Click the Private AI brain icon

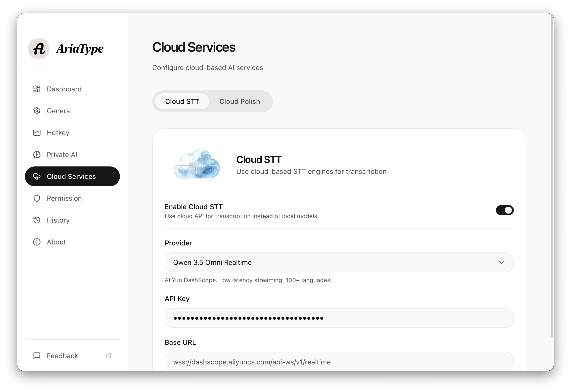point(37,155)
